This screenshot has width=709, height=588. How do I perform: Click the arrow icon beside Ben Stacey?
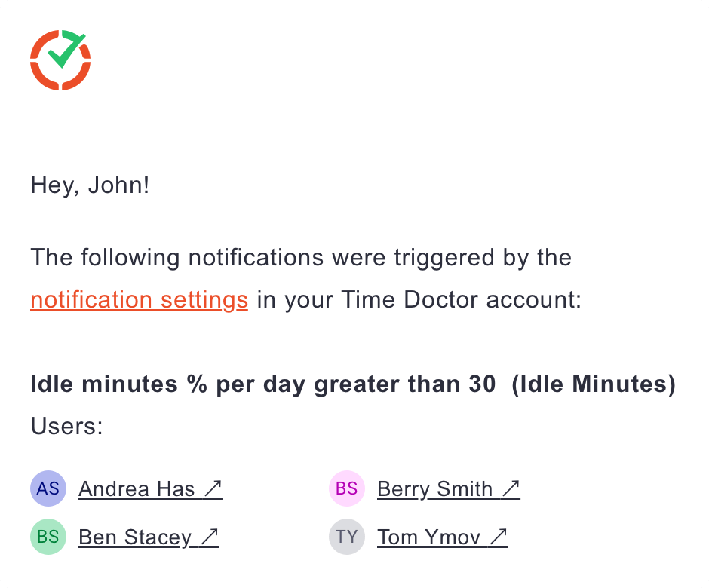(x=210, y=537)
